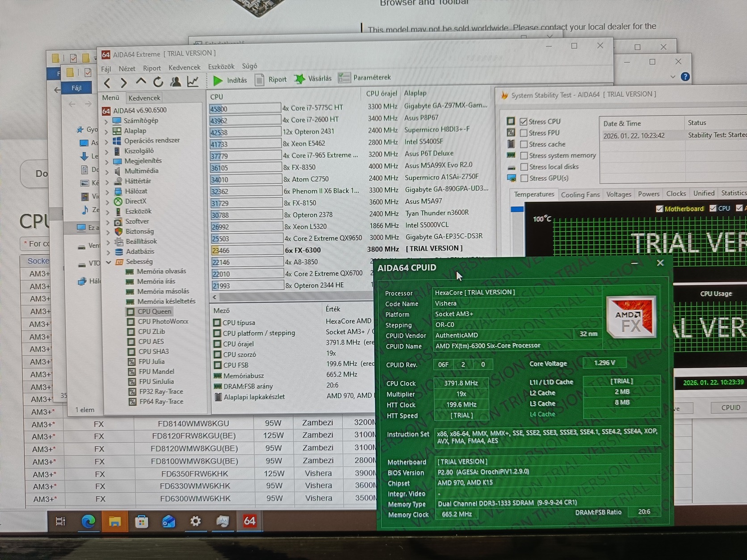Sort by the CPU órajel column header
The height and width of the screenshot is (560, 747).
point(381,94)
